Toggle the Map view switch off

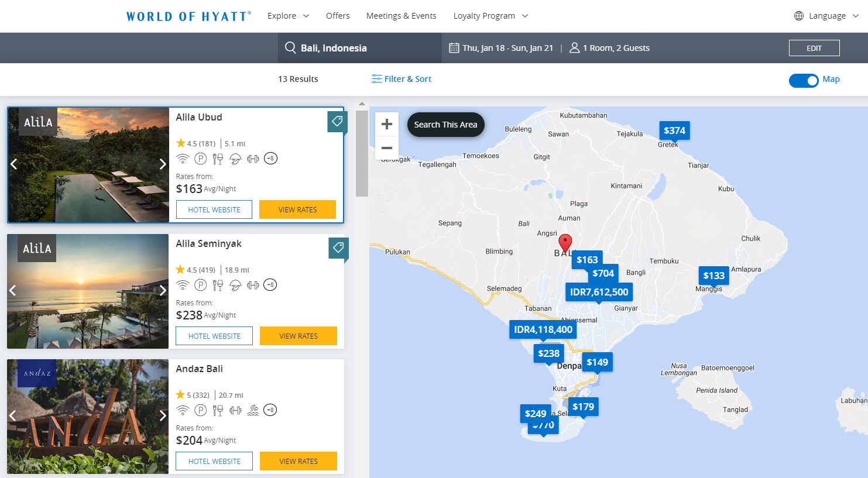tap(804, 81)
